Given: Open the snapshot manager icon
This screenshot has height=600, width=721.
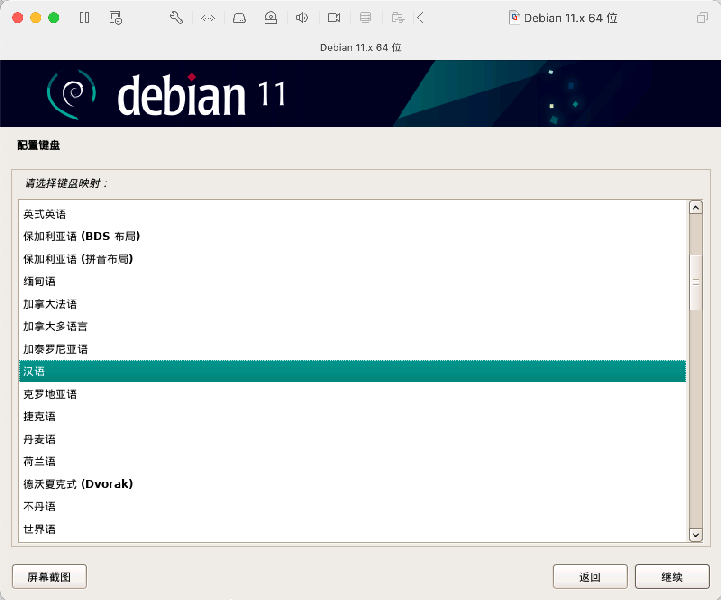Looking at the screenshot, I should 116,18.
